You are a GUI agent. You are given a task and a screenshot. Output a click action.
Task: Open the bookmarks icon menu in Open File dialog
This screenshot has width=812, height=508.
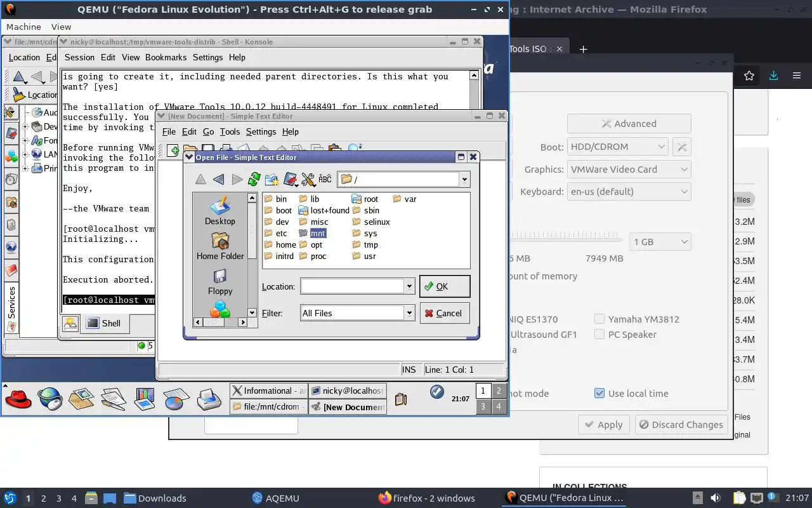click(x=291, y=180)
